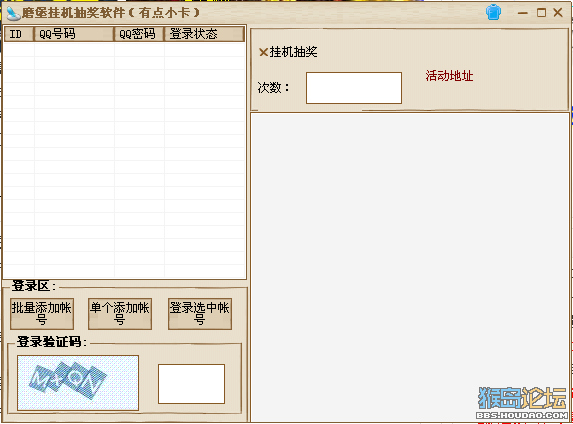The image size is (573, 424).
Task: Select the QQ号码 column header
Action: (73, 34)
